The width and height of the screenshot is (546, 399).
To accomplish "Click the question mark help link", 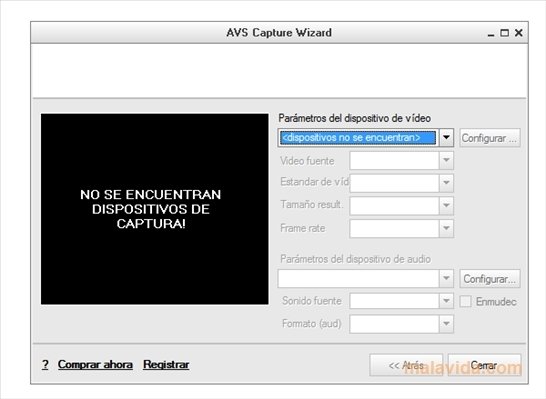I will click(45, 365).
